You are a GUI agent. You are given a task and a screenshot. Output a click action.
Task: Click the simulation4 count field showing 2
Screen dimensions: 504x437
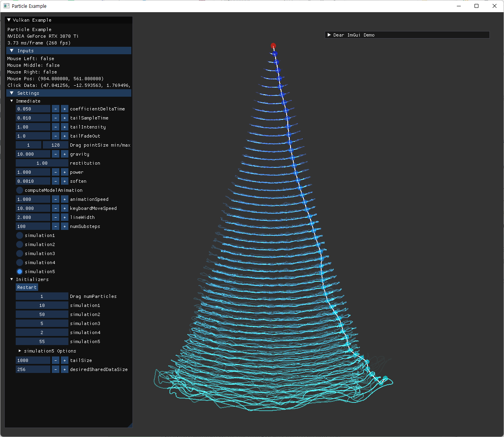pos(42,332)
